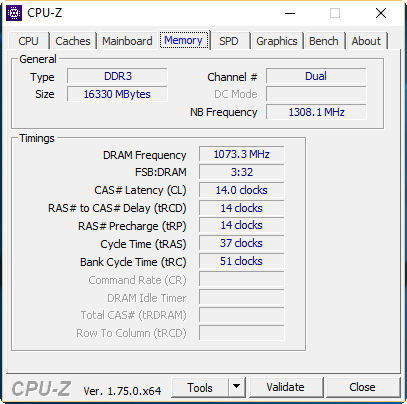Click the NB Frequency value 1308.1 MHz

point(316,112)
